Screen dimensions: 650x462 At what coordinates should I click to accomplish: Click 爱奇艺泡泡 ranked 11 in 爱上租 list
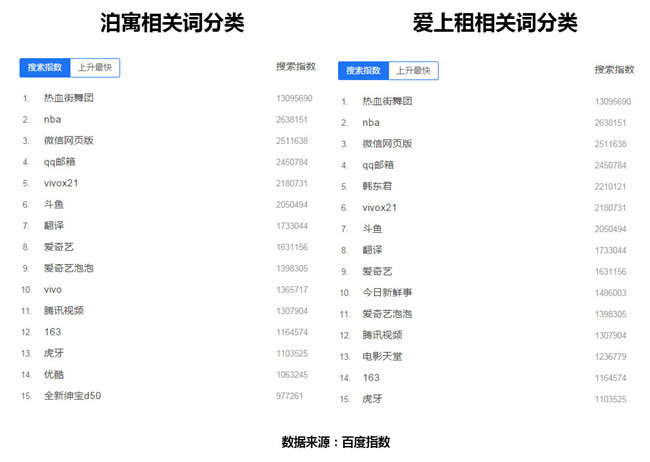coord(387,314)
